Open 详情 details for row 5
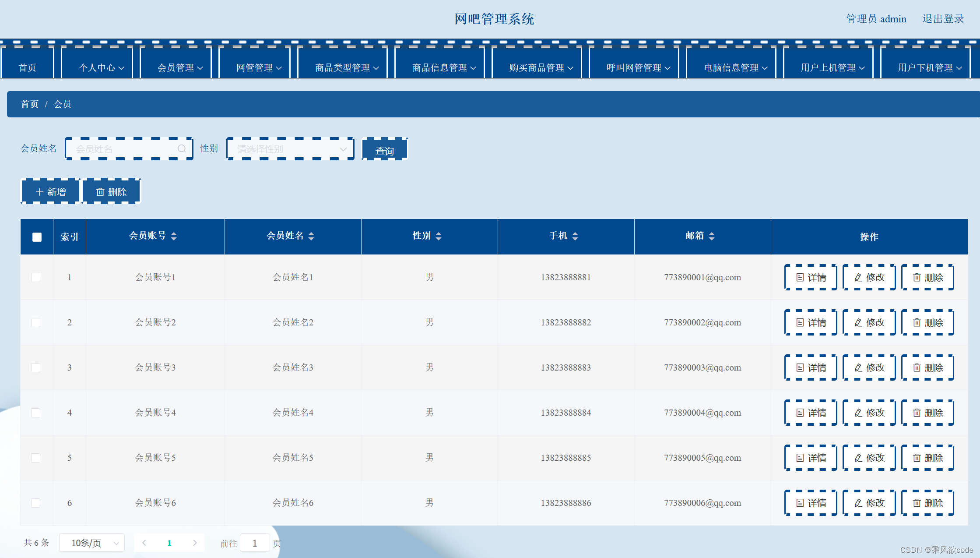Screen dimensions: 980x558 (811, 458)
